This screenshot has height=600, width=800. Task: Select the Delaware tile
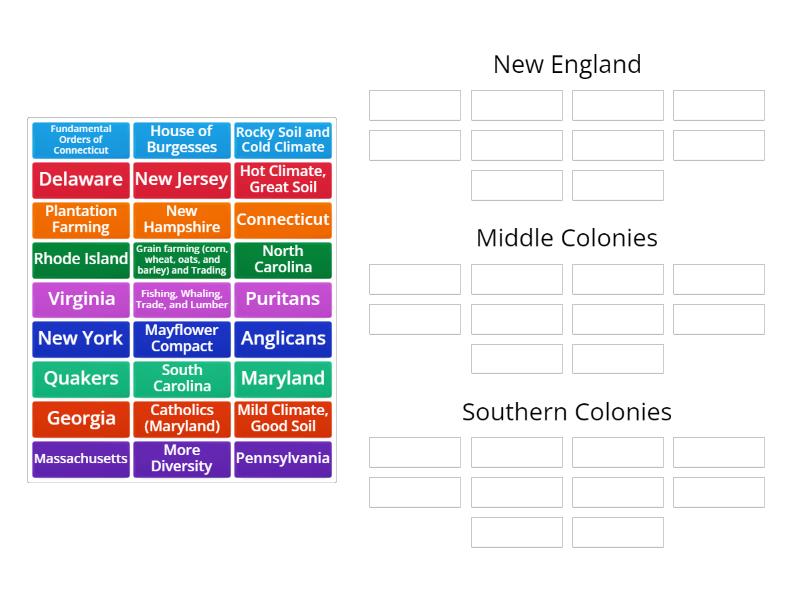(81, 180)
